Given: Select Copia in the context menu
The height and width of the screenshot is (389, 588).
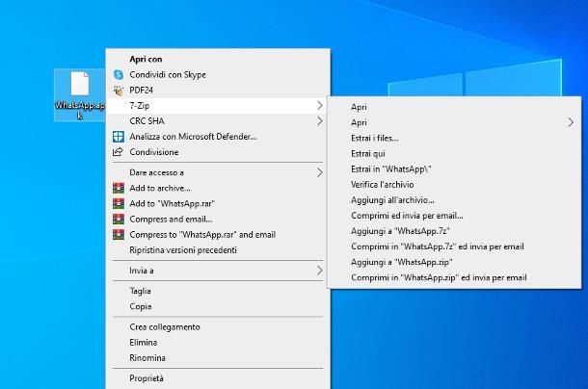Looking at the screenshot, I should point(218,306).
